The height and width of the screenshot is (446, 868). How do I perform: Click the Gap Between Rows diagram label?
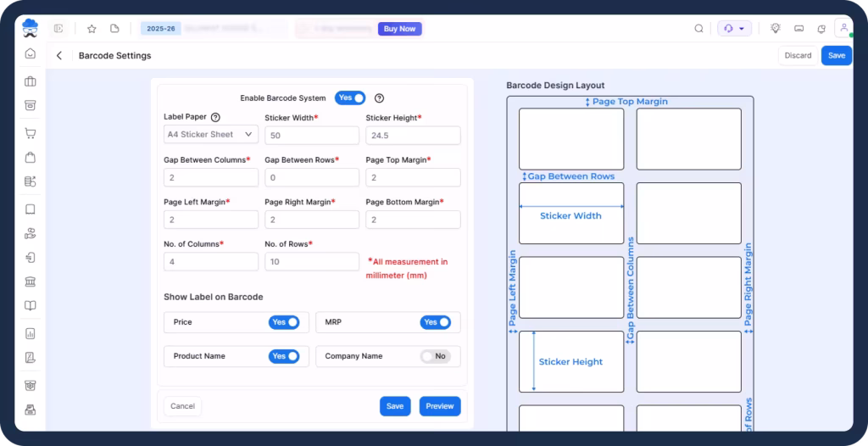[x=570, y=176]
